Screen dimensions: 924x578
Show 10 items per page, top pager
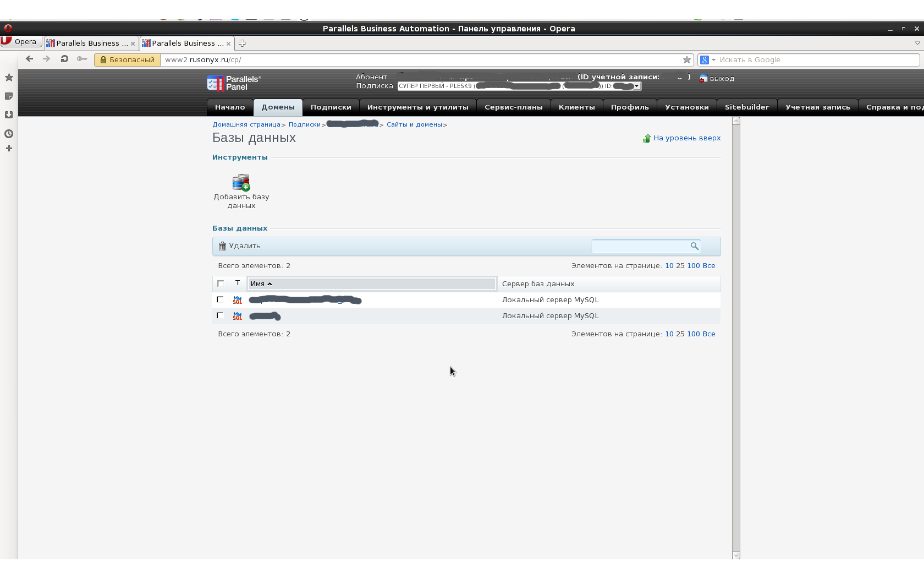coord(669,266)
